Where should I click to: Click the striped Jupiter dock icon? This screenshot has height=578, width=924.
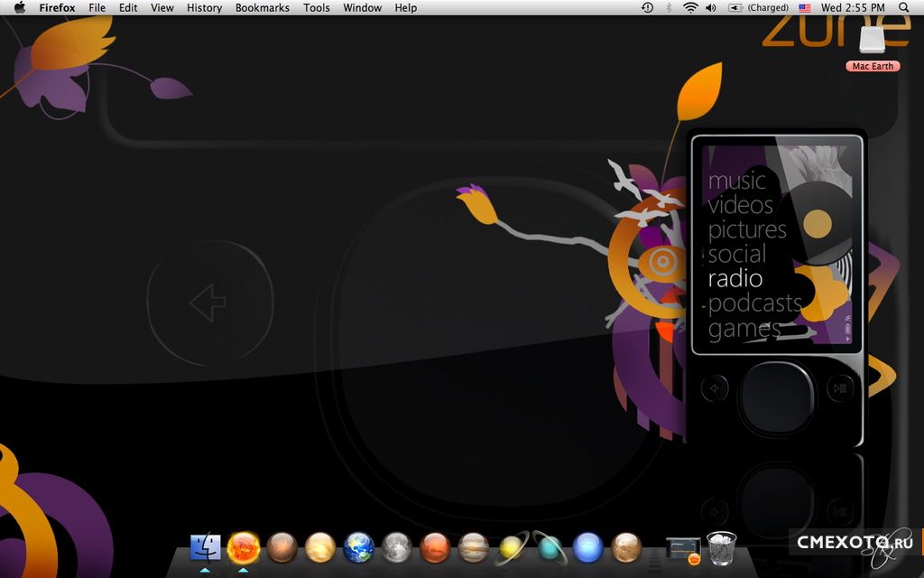coord(473,547)
